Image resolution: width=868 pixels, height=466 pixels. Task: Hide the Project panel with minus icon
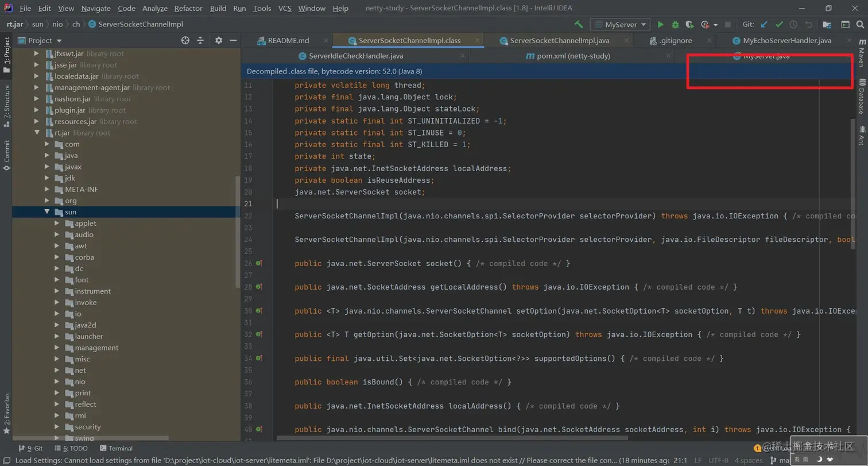[233, 40]
